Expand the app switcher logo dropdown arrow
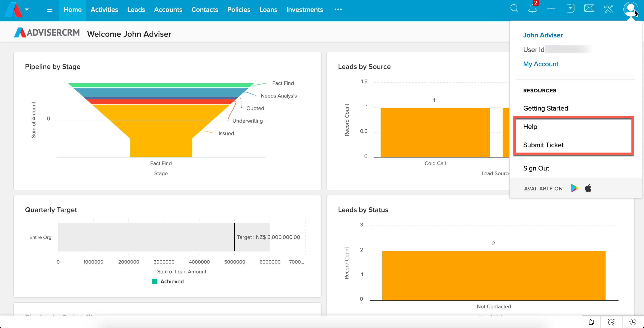The width and height of the screenshot is (644, 328). click(27, 9)
